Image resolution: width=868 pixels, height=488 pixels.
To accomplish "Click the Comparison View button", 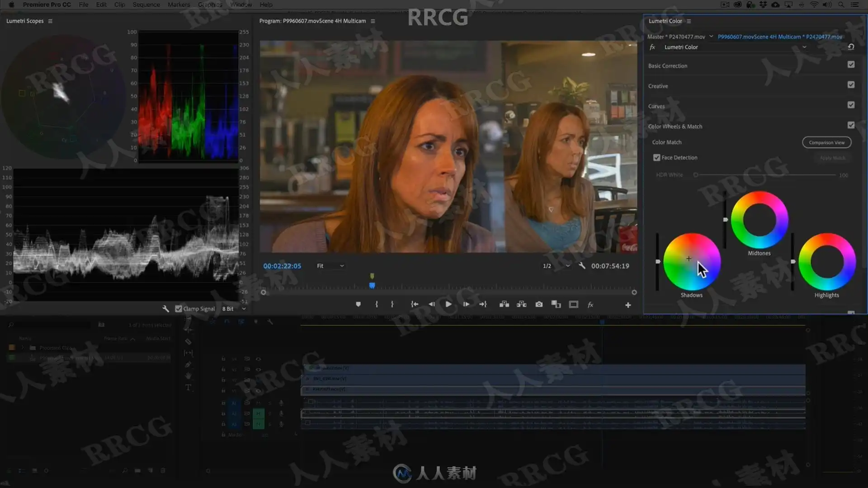I will pos(826,142).
